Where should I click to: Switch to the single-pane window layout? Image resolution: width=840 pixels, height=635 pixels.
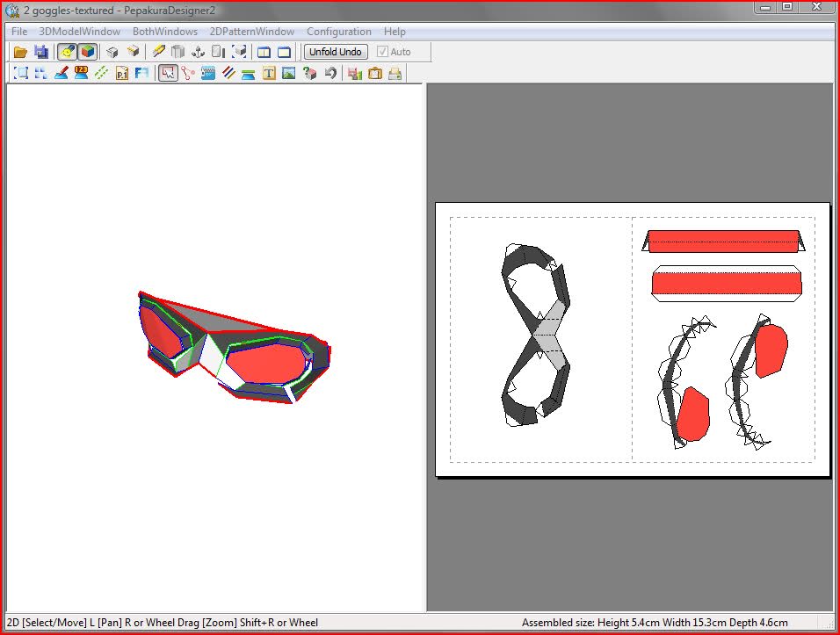coord(284,52)
